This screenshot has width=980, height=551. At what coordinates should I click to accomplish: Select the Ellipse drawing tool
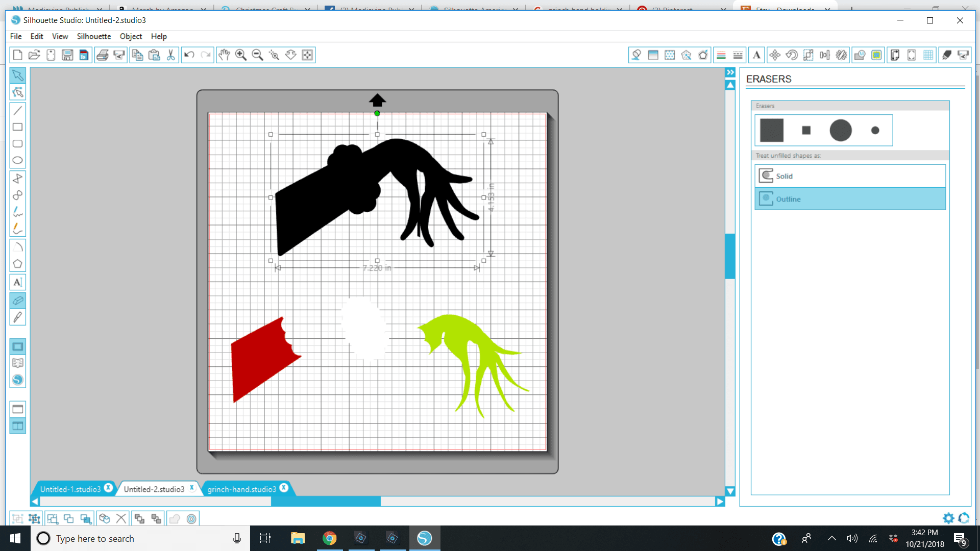click(x=18, y=160)
